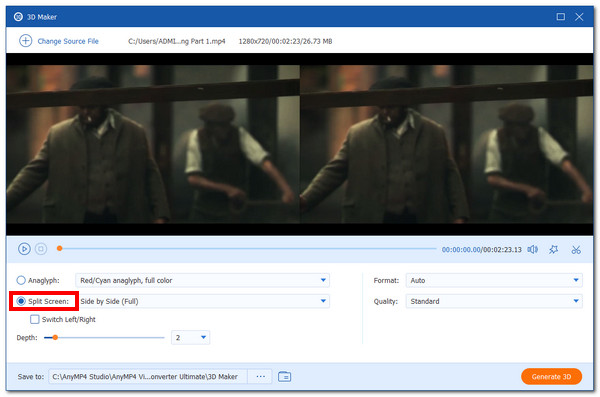
Task: Select the Split Screen radio option
Action: pyautogui.click(x=21, y=301)
